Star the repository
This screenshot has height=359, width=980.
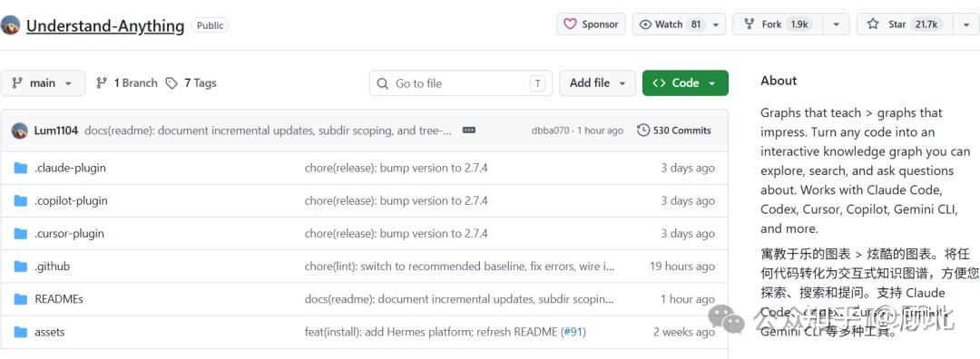(905, 24)
